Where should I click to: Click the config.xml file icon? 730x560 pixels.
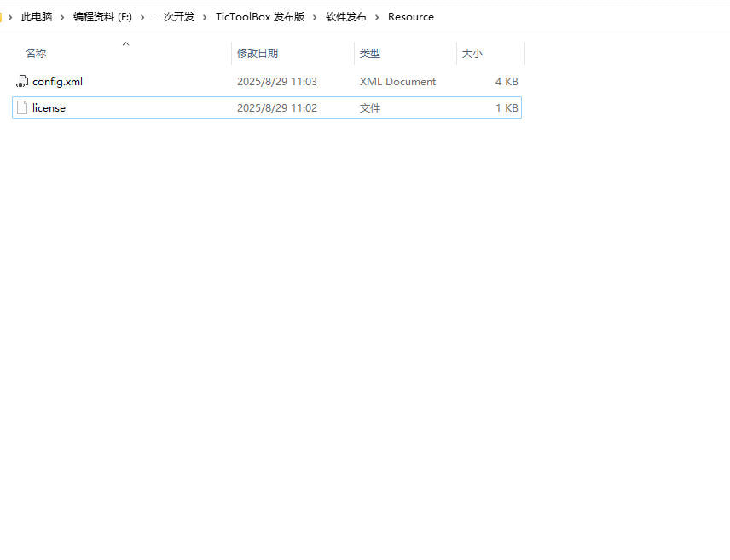22,82
